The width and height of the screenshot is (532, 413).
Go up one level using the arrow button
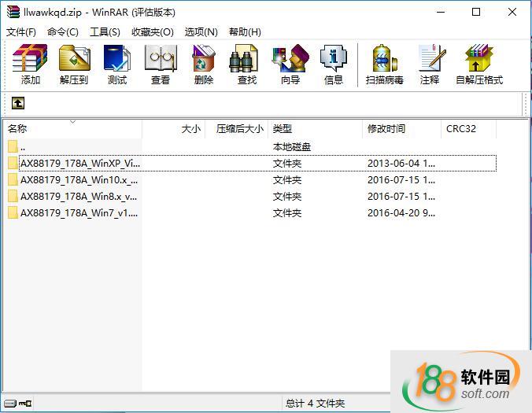click(x=18, y=103)
